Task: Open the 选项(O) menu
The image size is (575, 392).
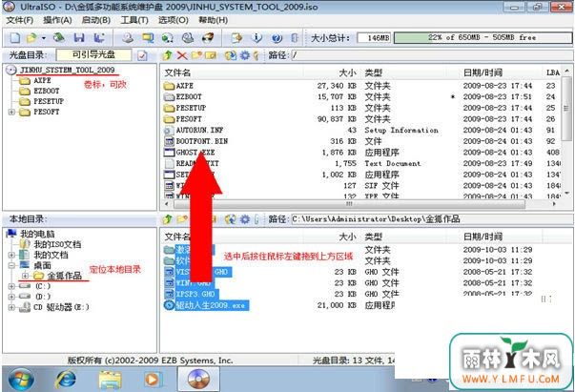Action: 174,20
